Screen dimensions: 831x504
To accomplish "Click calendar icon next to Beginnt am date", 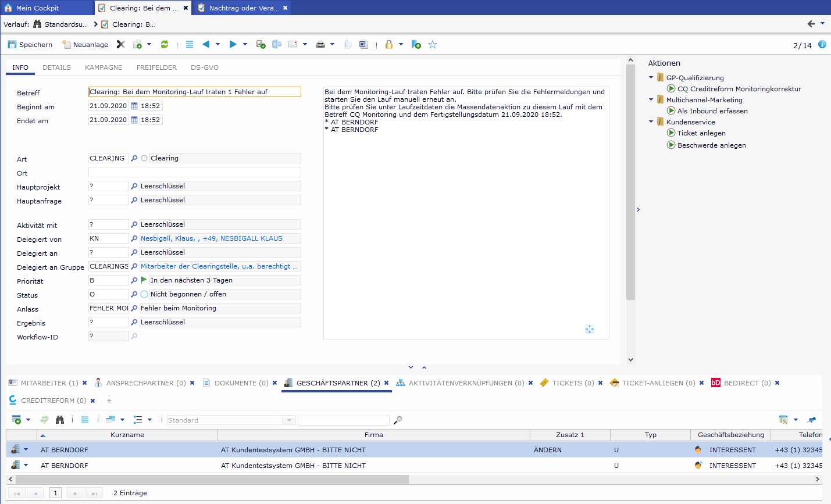I will coord(134,106).
